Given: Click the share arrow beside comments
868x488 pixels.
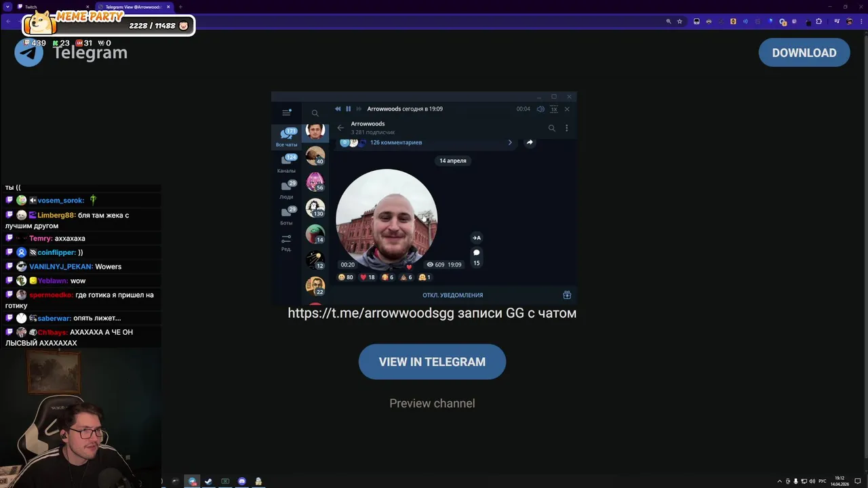Looking at the screenshot, I should point(530,142).
